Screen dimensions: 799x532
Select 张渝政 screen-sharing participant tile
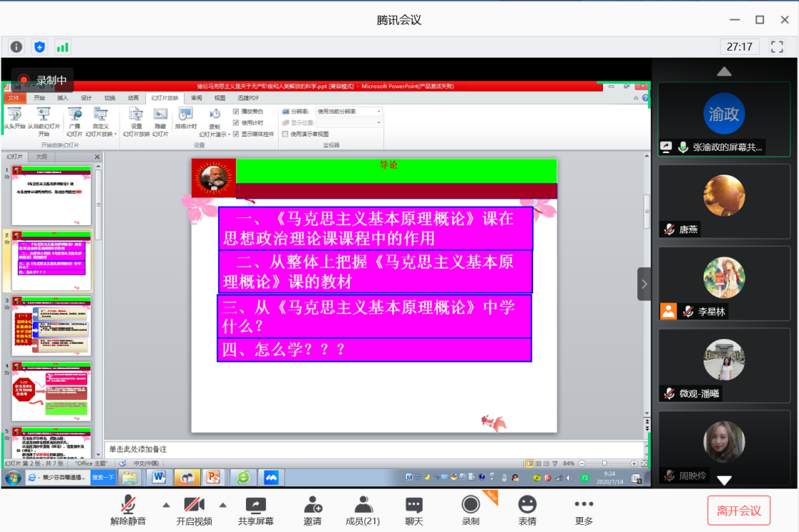coord(724,120)
